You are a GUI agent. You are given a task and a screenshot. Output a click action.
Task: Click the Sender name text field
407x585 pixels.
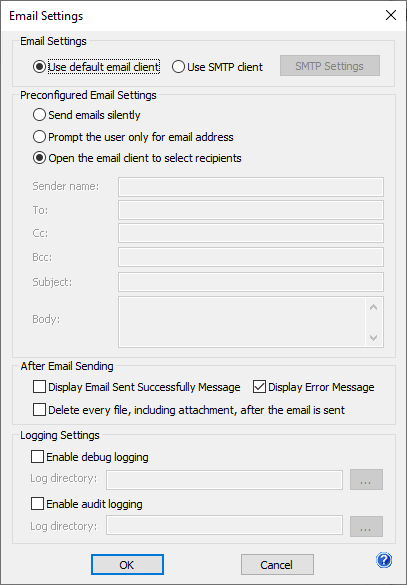coord(251,187)
